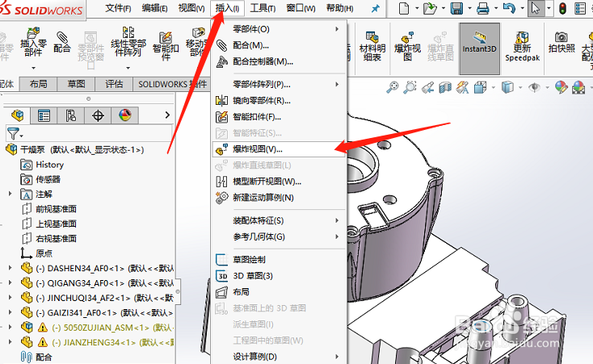Click the 配合 paperclip toolbar button
Viewport: 593px width, 364px height.
click(62, 41)
